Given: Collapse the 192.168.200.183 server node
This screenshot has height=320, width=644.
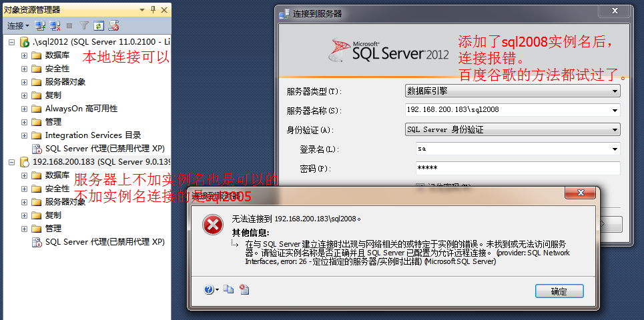Looking at the screenshot, I should [x=11, y=162].
